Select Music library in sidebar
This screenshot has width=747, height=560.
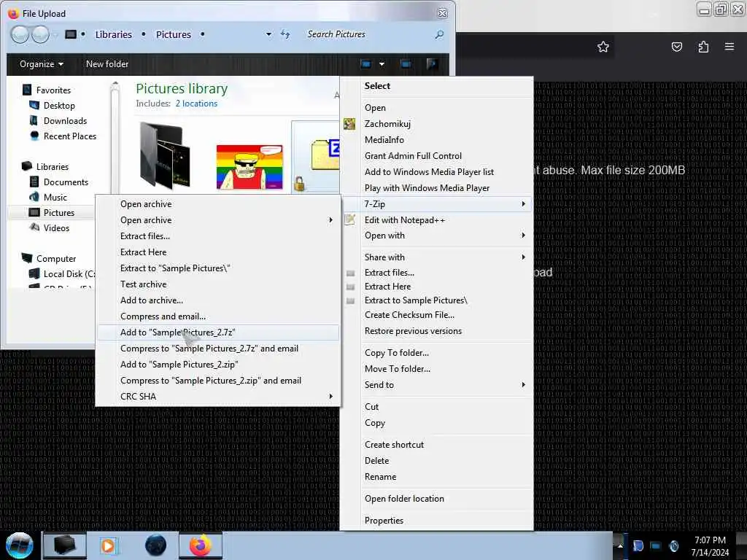coord(55,197)
